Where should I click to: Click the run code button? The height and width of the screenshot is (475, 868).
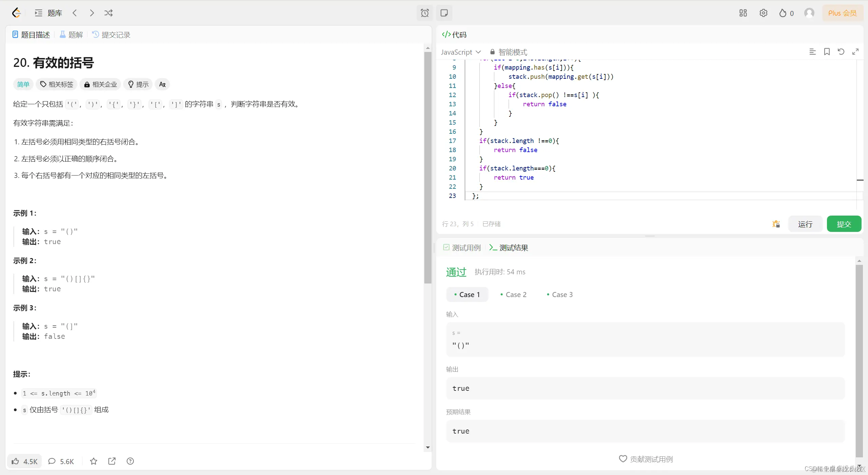[x=805, y=224]
